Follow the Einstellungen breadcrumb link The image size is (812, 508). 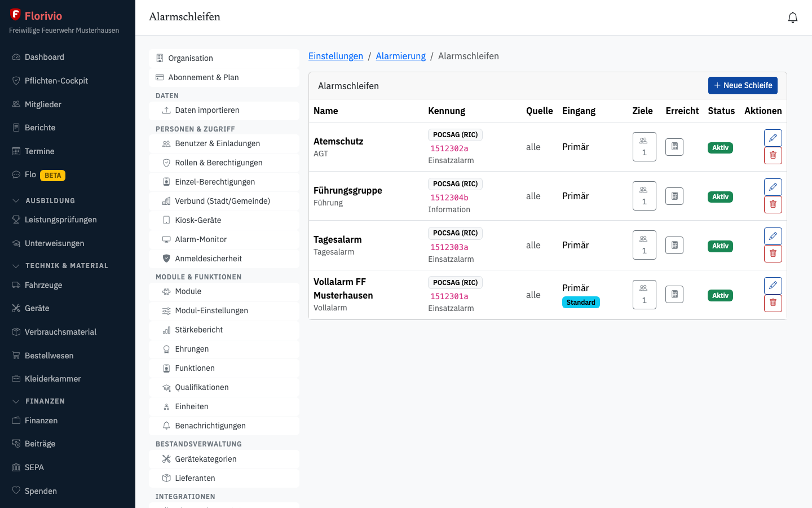coord(336,56)
